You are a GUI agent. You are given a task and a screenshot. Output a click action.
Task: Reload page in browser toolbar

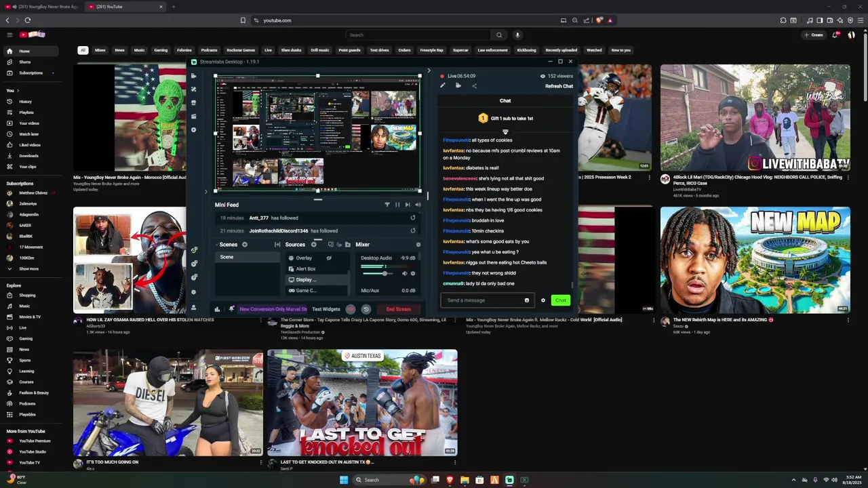28,20
